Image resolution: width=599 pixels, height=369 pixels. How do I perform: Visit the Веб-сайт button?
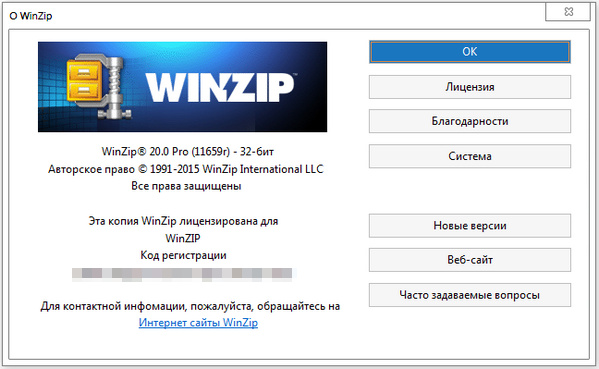pos(469,260)
